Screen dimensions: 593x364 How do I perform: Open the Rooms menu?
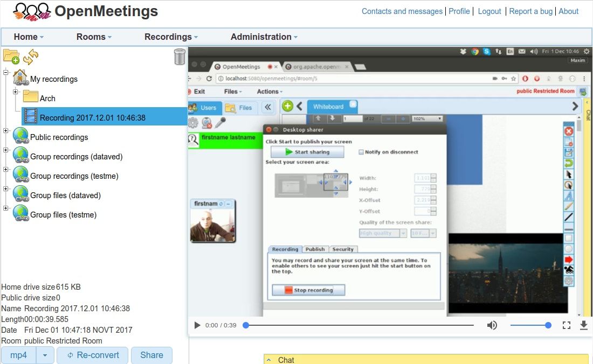[x=94, y=37]
